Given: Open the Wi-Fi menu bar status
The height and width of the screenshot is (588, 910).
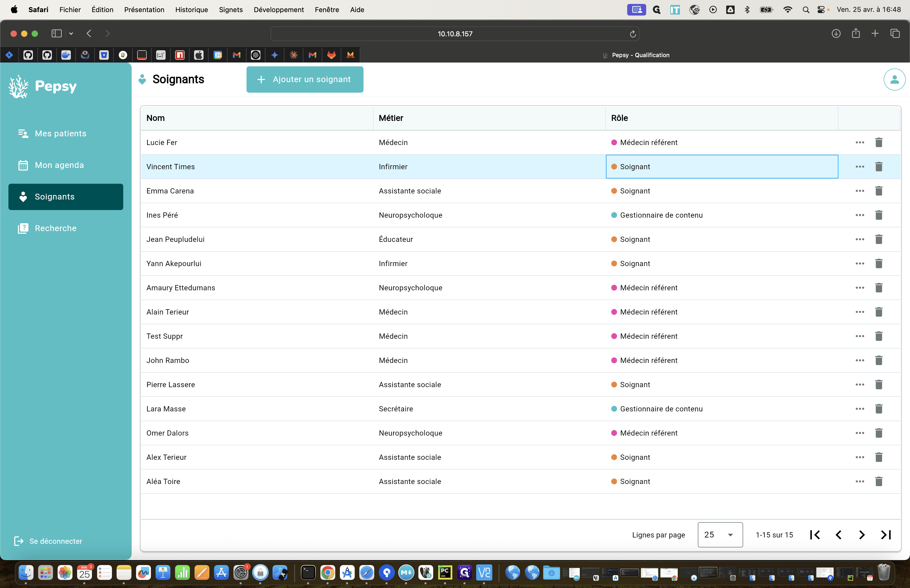Looking at the screenshot, I should 787,9.
